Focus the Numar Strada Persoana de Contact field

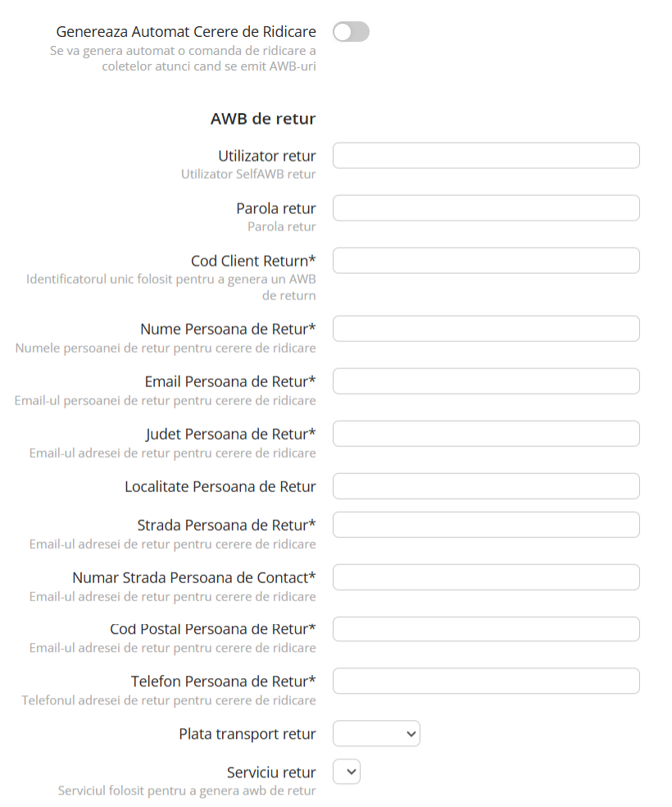[x=485, y=577]
